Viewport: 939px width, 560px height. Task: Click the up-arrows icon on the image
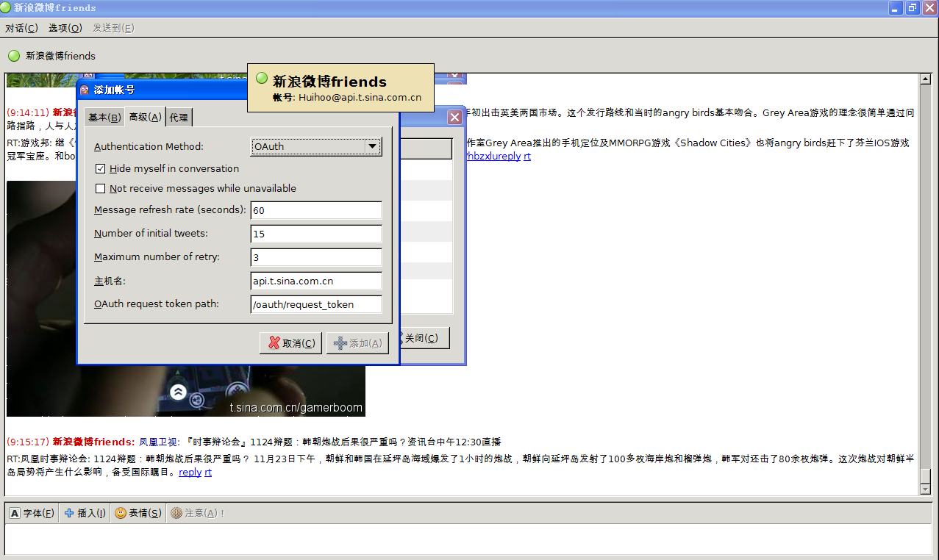[178, 392]
